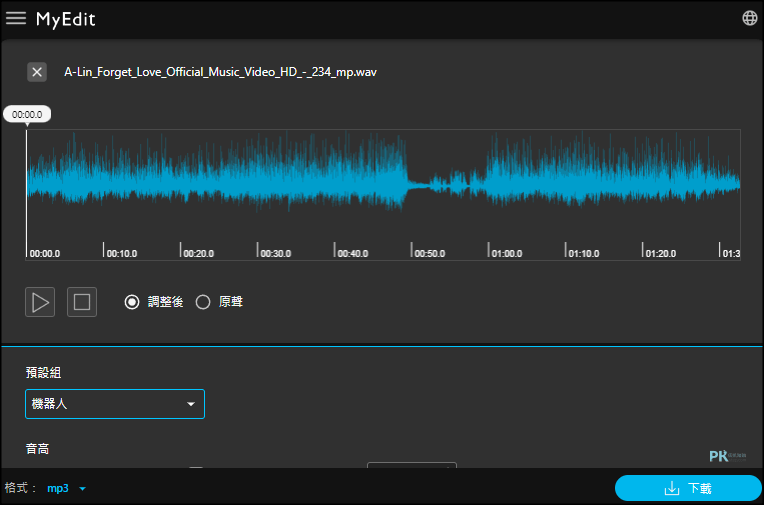764x505 pixels.
Task: Click the 預設組 section label
Action: (x=43, y=373)
